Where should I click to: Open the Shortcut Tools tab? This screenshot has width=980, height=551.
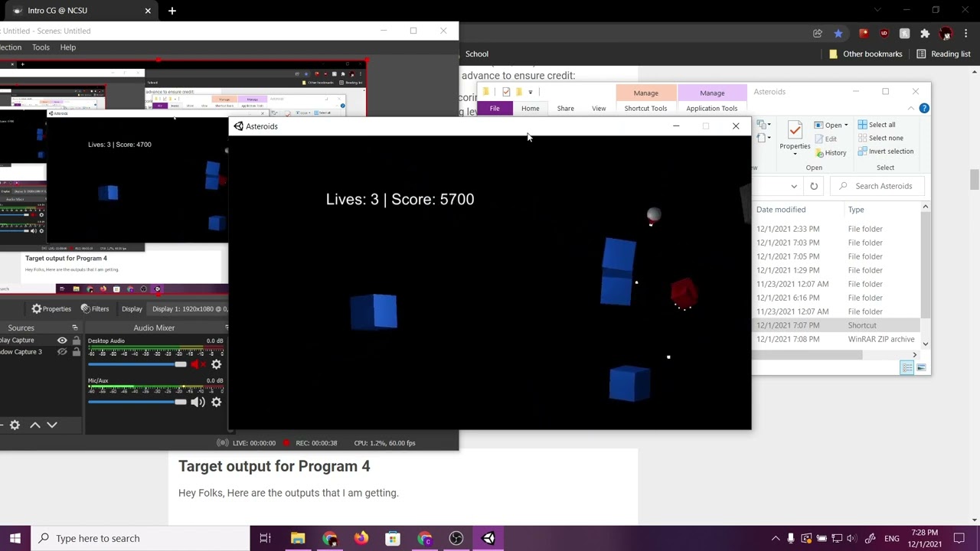(x=645, y=109)
